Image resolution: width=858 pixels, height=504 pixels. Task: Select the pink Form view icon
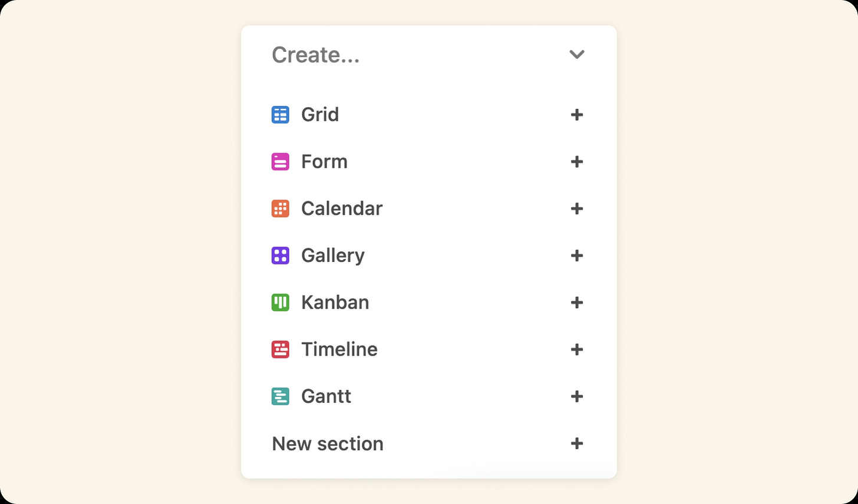coord(280,161)
